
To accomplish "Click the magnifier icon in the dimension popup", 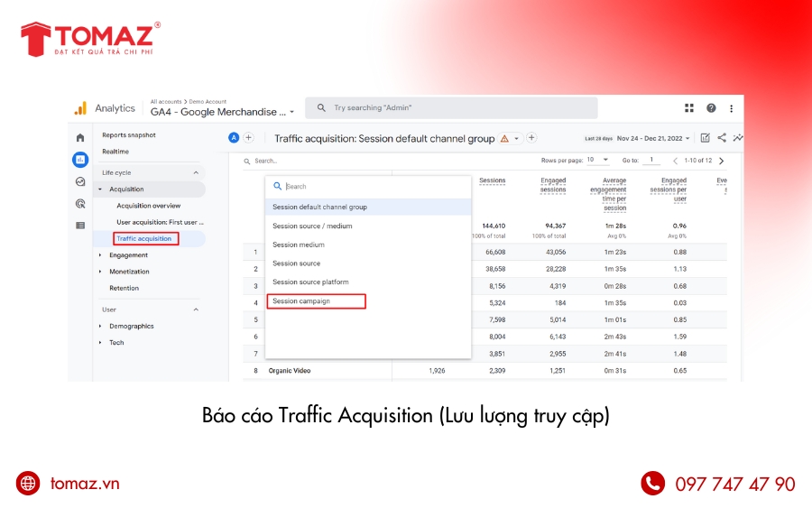I will (278, 186).
